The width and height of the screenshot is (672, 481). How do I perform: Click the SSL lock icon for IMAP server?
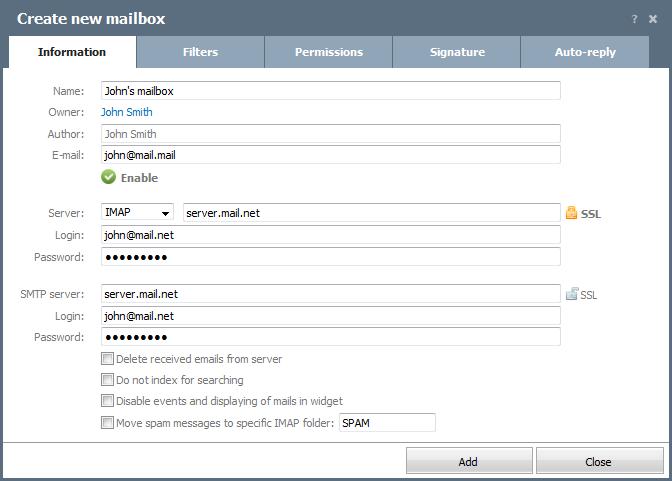pyautogui.click(x=571, y=213)
